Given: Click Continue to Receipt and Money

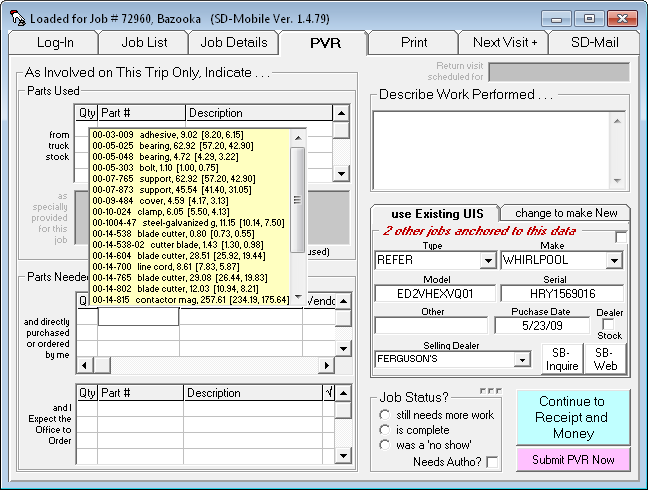Looking at the screenshot, I should tap(572, 417).
